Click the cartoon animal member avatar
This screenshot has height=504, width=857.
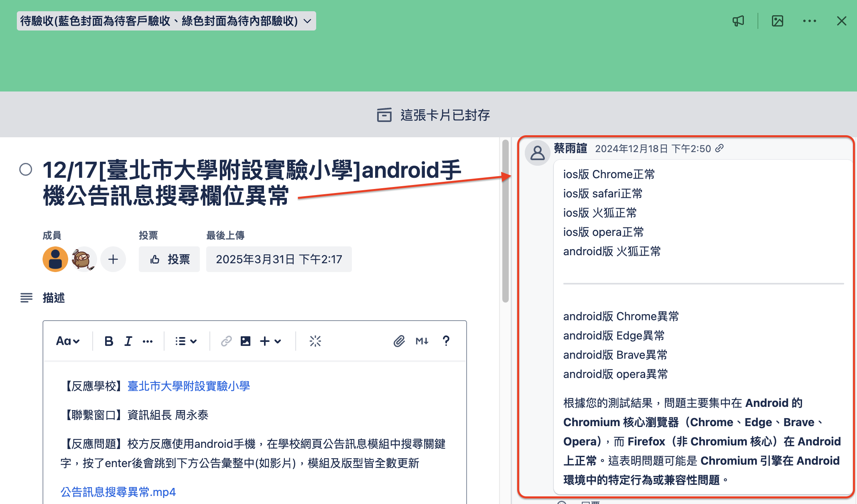83,259
